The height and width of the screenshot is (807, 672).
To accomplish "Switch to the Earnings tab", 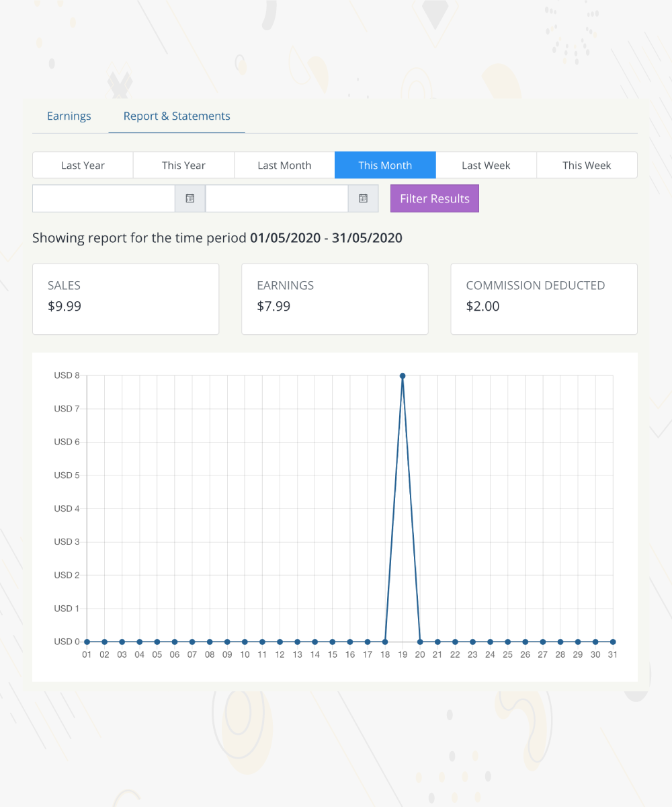I will point(69,116).
